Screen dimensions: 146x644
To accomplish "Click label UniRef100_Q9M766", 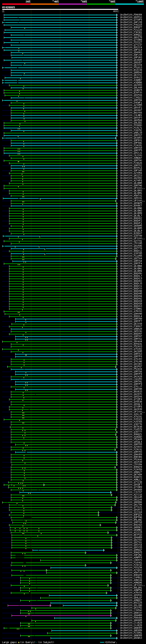I will click(131, 371).
